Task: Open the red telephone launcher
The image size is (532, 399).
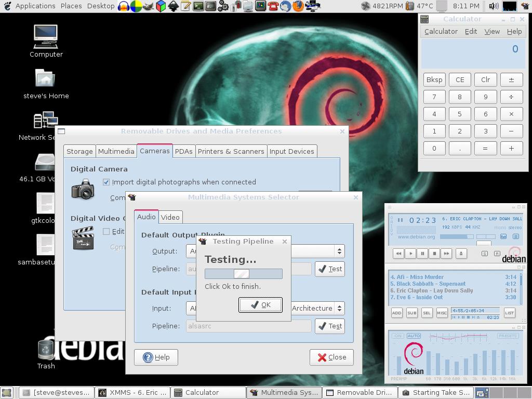Action: click(273, 6)
